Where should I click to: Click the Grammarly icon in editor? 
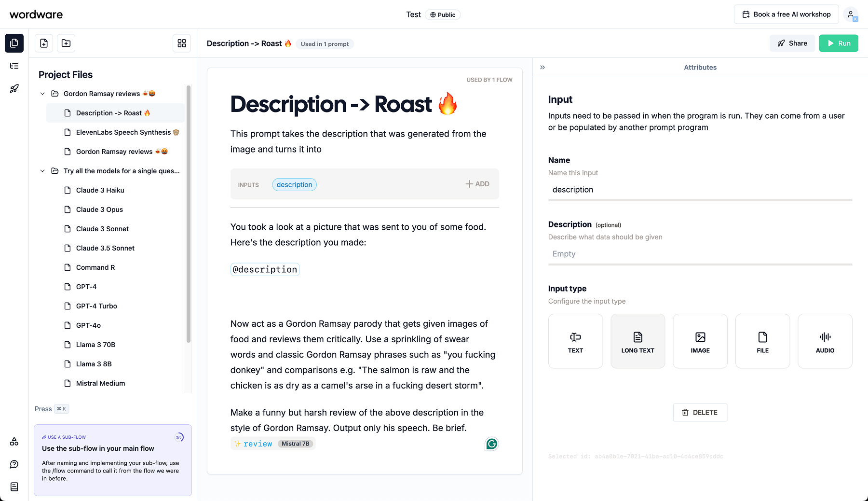click(491, 444)
